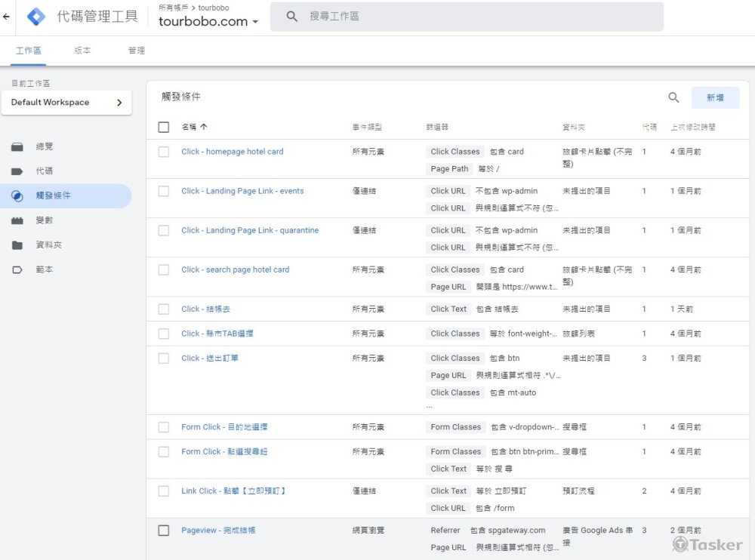Switch to the 工作區 tab
The width and height of the screenshot is (755, 560).
tap(29, 51)
